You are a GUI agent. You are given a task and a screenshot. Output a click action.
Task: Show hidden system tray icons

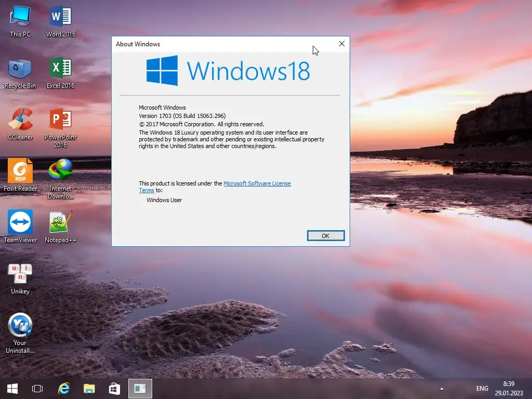(x=442, y=389)
